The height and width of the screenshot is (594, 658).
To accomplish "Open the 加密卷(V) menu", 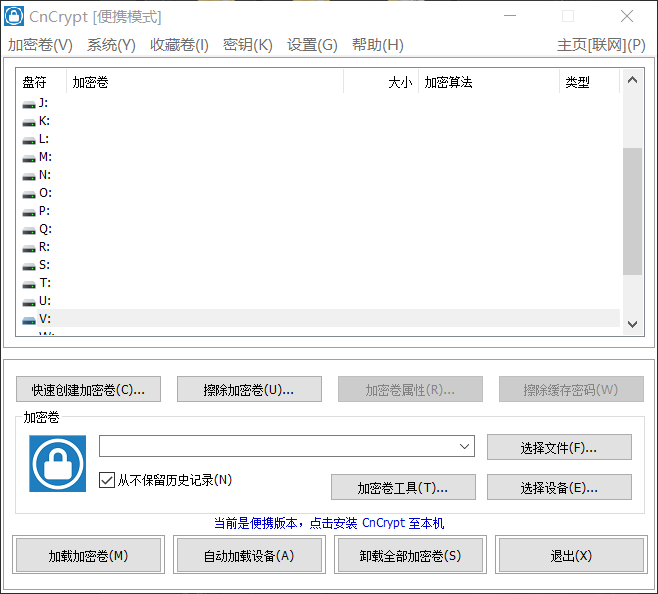I will coord(40,44).
